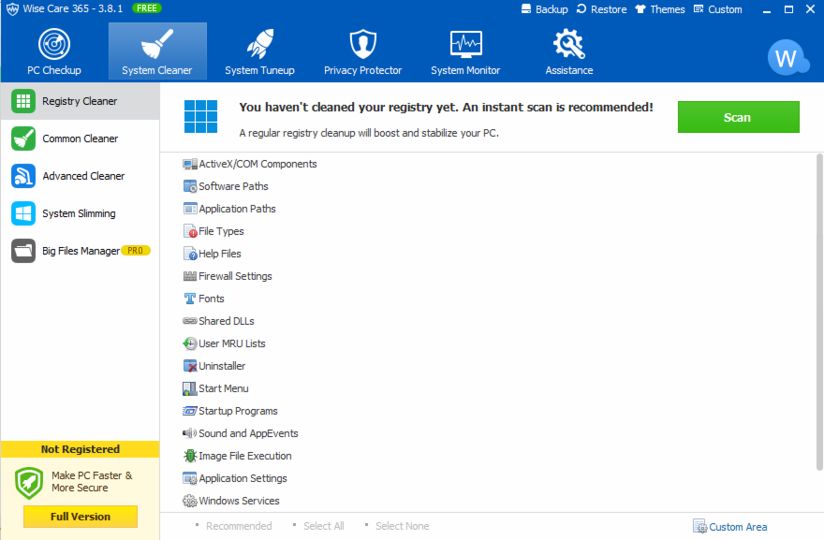
Task: Click the ActiveX/COM Components icon
Action: [190, 164]
